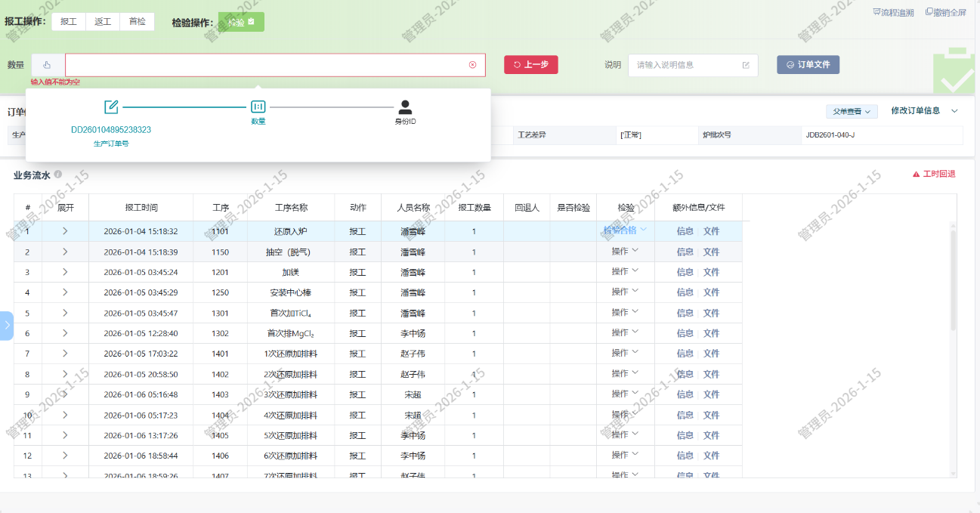Viewport: 980px width, 513px height.
Task: Click the production order number step icon
Action: coord(111,107)
